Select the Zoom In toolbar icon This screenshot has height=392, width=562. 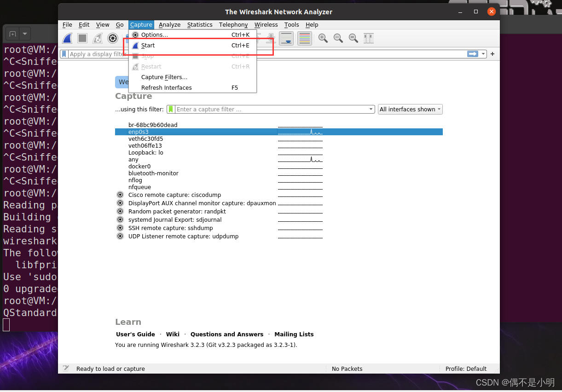tap(323, 38)
